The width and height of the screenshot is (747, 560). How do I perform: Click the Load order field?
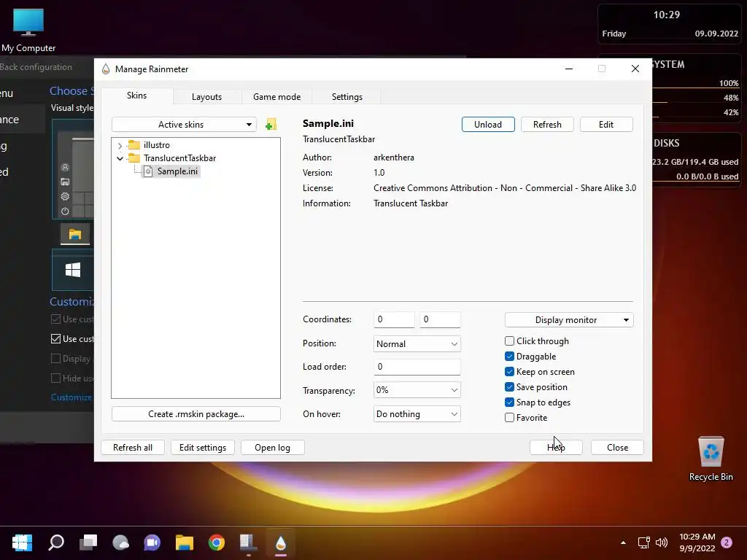[x=417, y=367]
